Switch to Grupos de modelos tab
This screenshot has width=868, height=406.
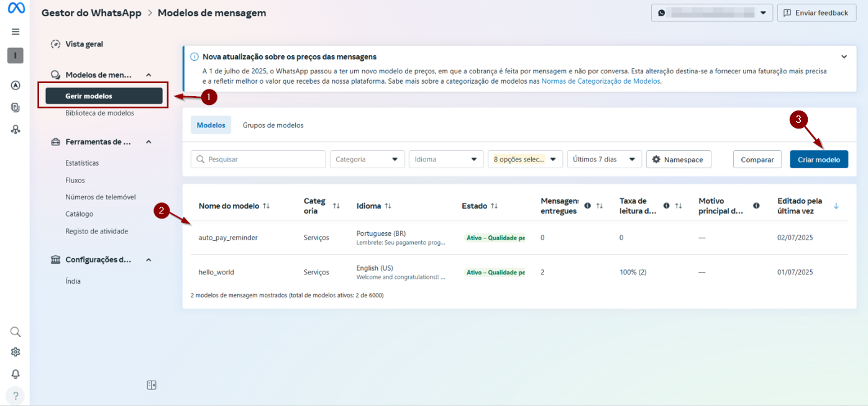(273, 125)
